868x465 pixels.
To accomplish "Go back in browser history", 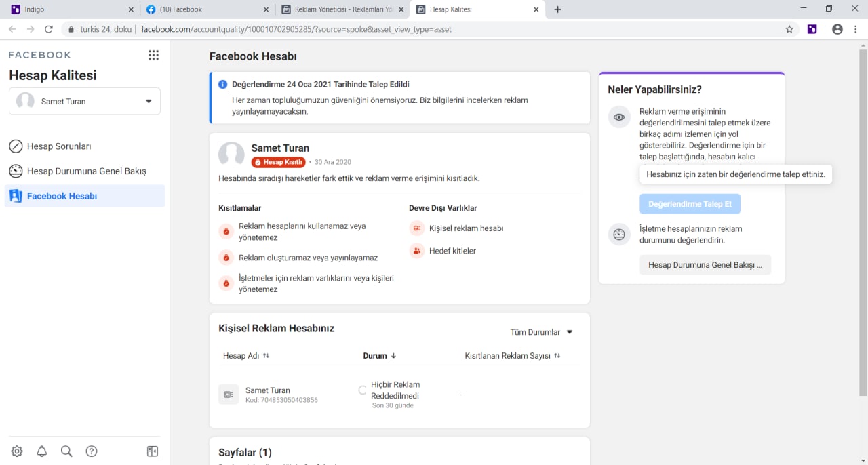I will (x=12, y=29).
